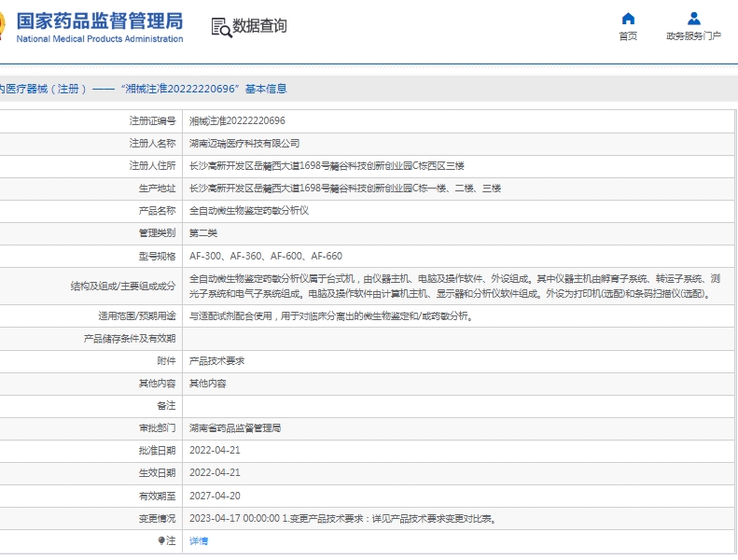The width and height of the screenshot is (738, 560).
Task: Click the 其他内容 field label
Action: 157,384
